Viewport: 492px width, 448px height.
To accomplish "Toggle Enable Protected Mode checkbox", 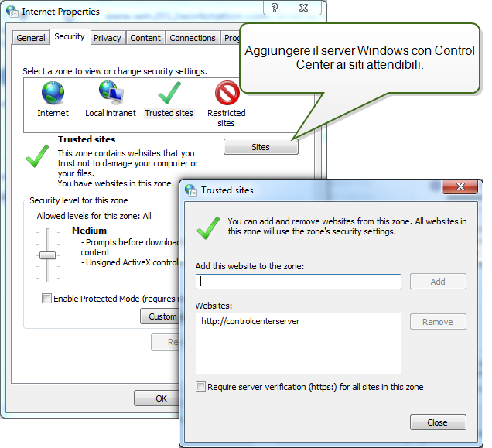I will 46,298.
